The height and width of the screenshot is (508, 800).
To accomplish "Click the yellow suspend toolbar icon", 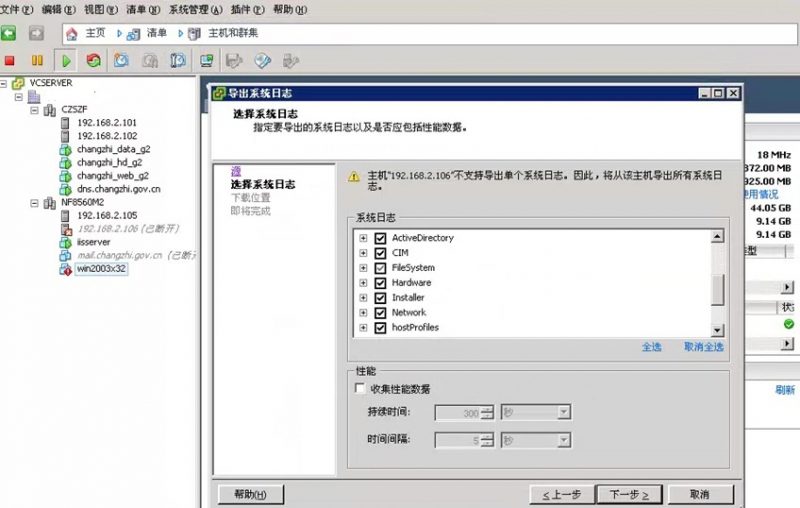I will tap(37, 60).
